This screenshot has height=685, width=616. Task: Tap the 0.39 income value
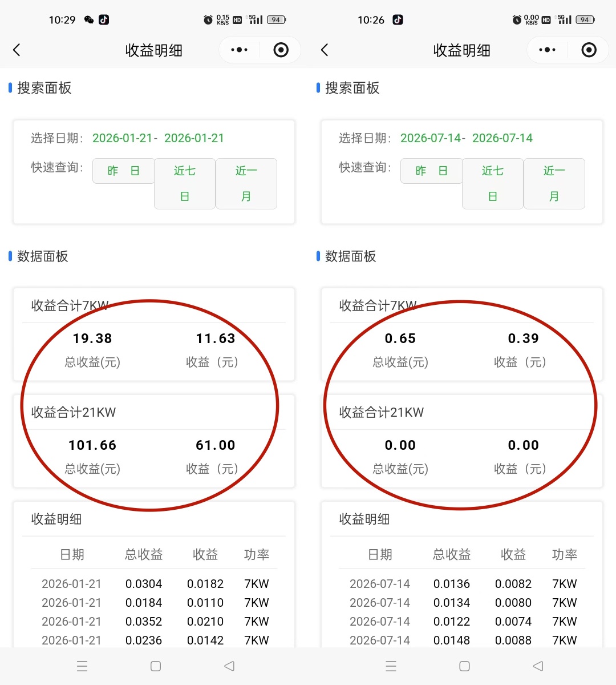524,339
